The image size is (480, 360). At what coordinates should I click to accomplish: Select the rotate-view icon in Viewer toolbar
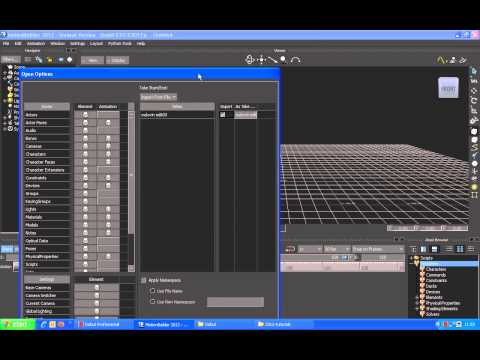tap(250, 60)
